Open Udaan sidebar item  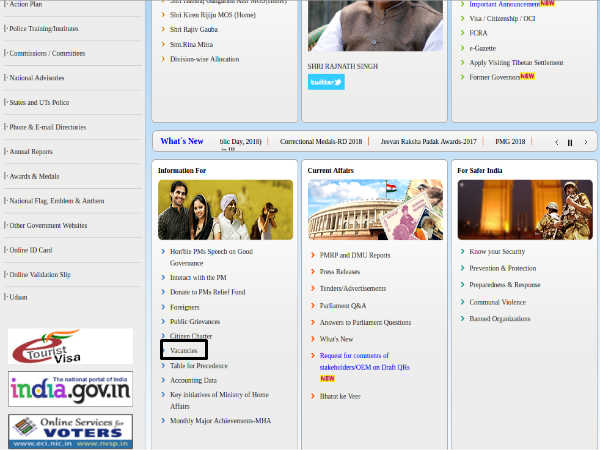pos(18,297)
